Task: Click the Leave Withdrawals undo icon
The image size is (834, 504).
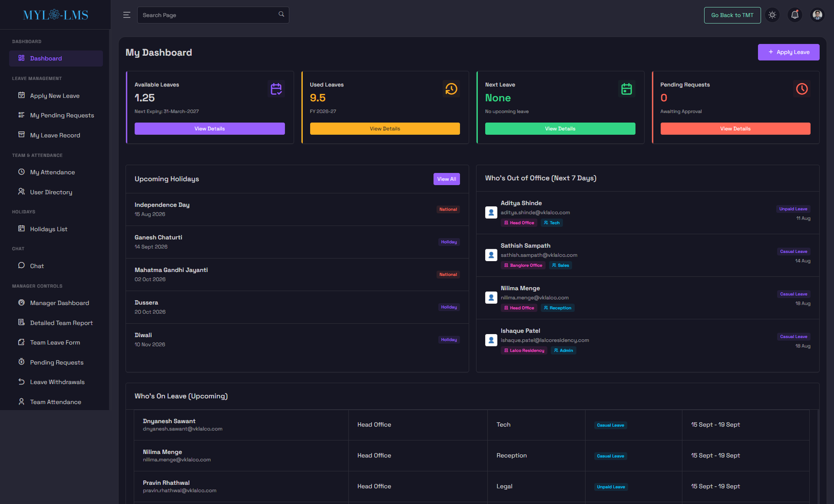Action: tap(21, 382)
